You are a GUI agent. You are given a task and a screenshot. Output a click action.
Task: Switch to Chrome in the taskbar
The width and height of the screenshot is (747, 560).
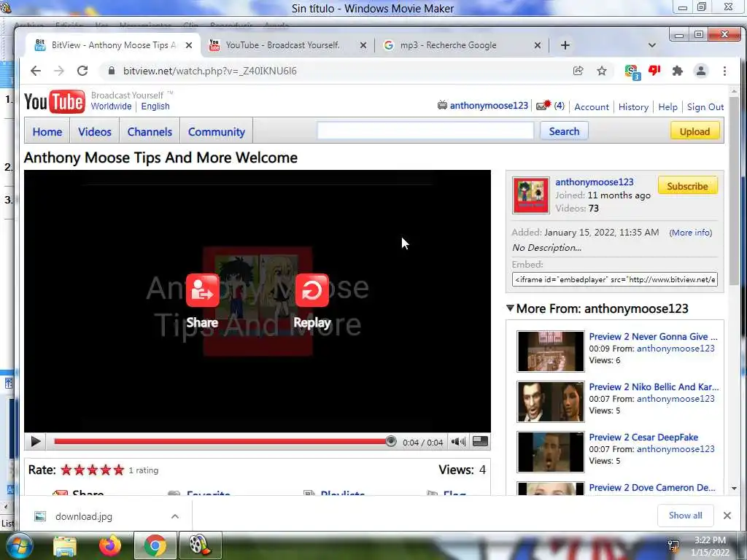[x=155, y=545]
